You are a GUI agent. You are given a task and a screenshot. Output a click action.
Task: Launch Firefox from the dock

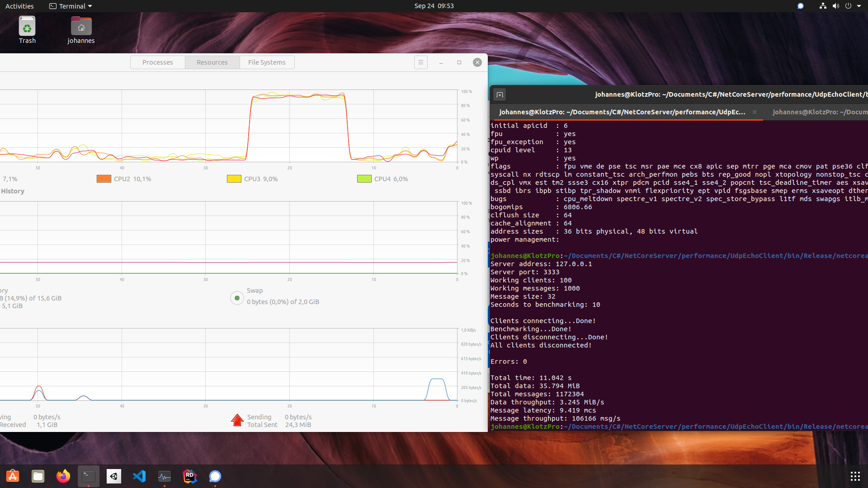[63, 476]
